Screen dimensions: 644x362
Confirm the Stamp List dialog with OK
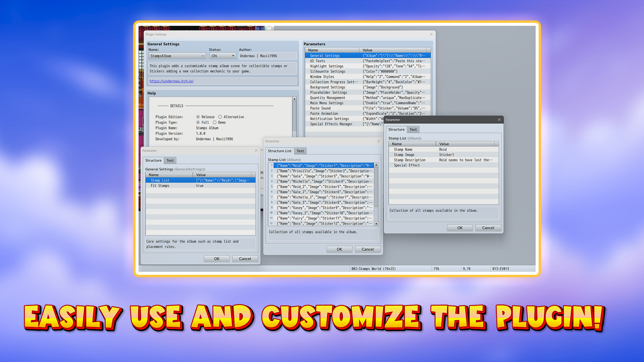[x=339, y=249]
